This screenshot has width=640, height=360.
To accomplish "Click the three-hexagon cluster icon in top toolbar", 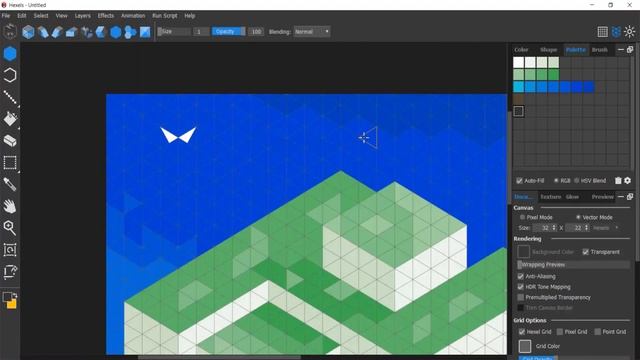I will (x=130, y=32).
